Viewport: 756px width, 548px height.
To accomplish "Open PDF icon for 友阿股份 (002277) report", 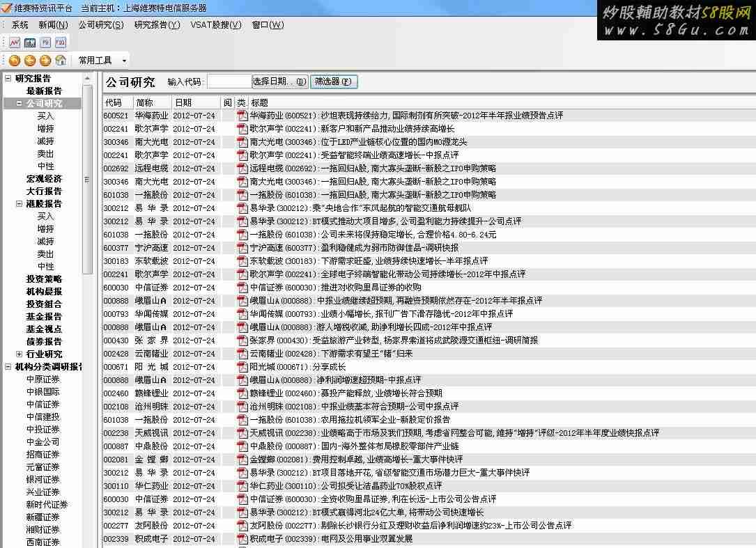I will tap(242, 526).
